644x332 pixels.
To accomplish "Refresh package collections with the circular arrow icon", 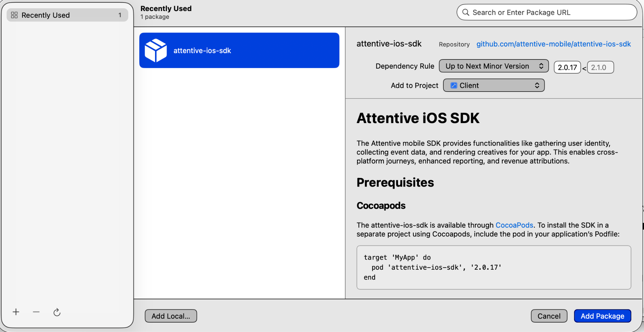I will point(57,312).
